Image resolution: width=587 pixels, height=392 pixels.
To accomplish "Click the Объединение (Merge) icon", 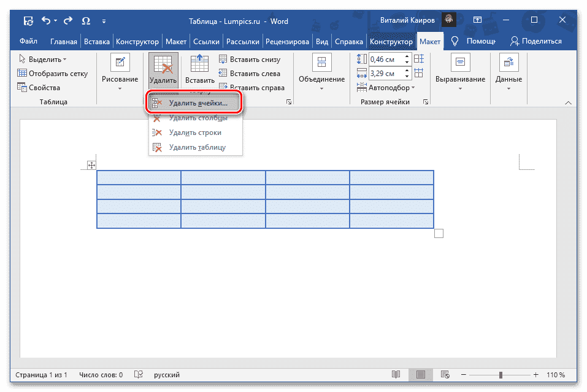I will pyautogui.click(x=321, y=62).
